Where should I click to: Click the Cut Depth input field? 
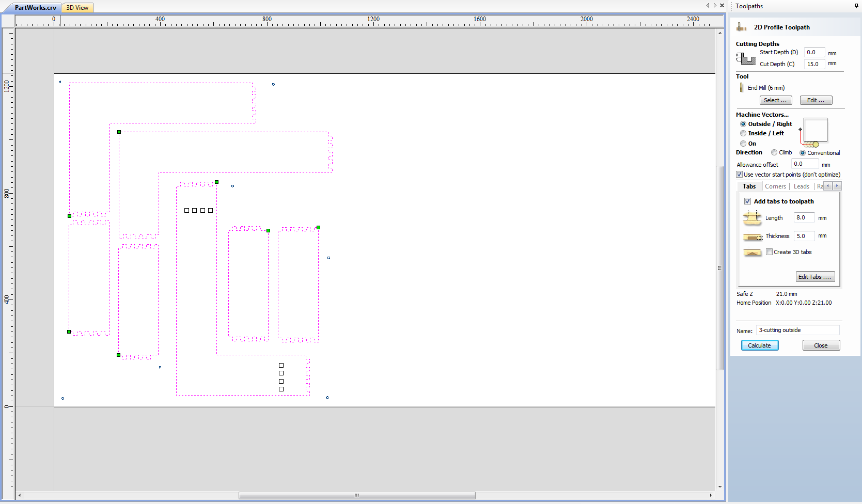pyautogui.click(x=814, y=64)
